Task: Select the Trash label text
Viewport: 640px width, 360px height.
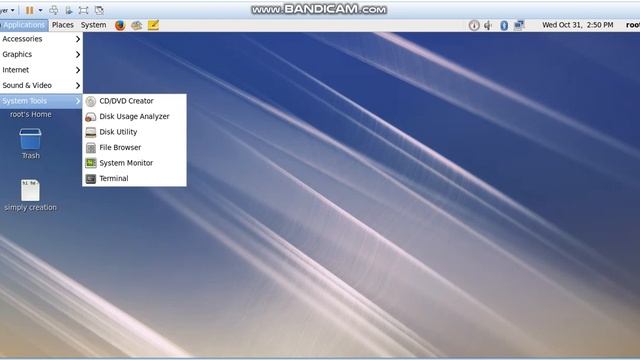Action: 31,156
